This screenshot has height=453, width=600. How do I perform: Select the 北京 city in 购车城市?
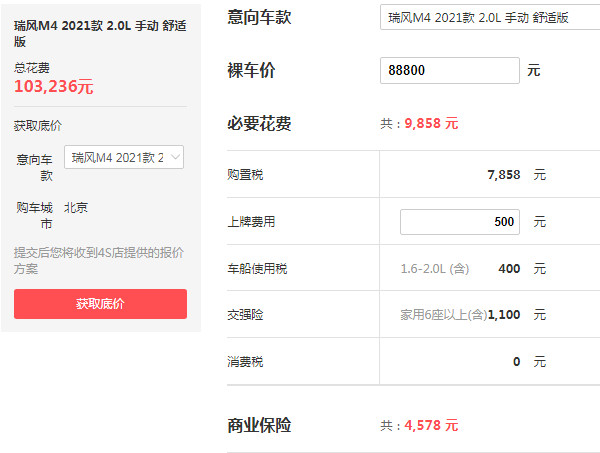click(76, 208)
